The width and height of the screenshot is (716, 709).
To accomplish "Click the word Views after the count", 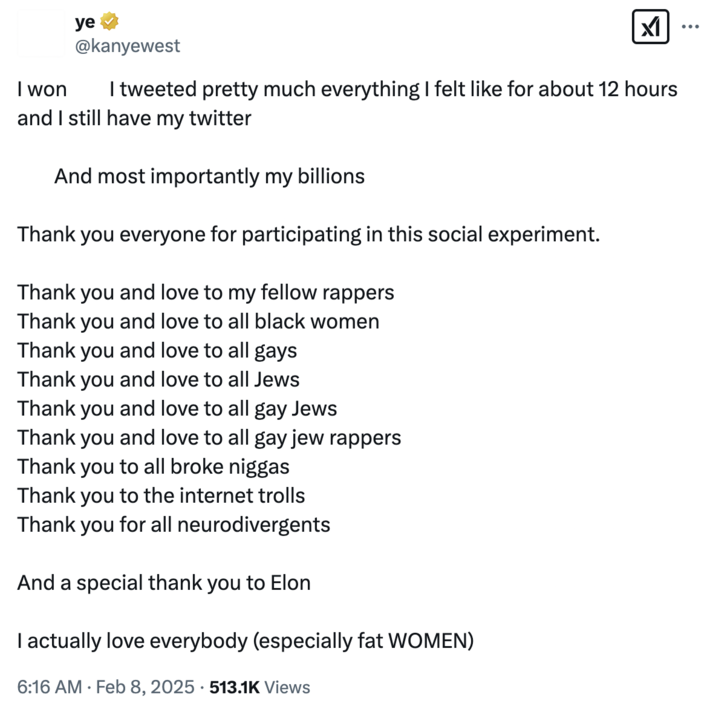I will click(287, 687).
